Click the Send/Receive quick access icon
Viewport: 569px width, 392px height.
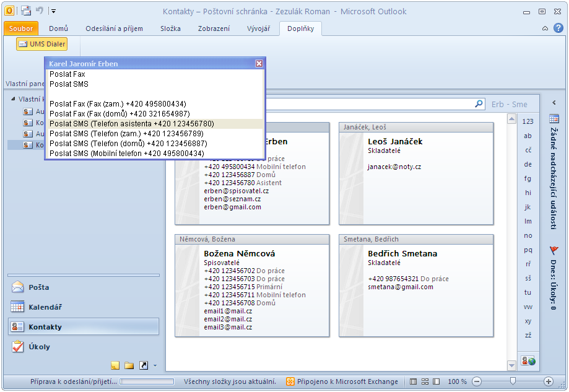point(26,11)
